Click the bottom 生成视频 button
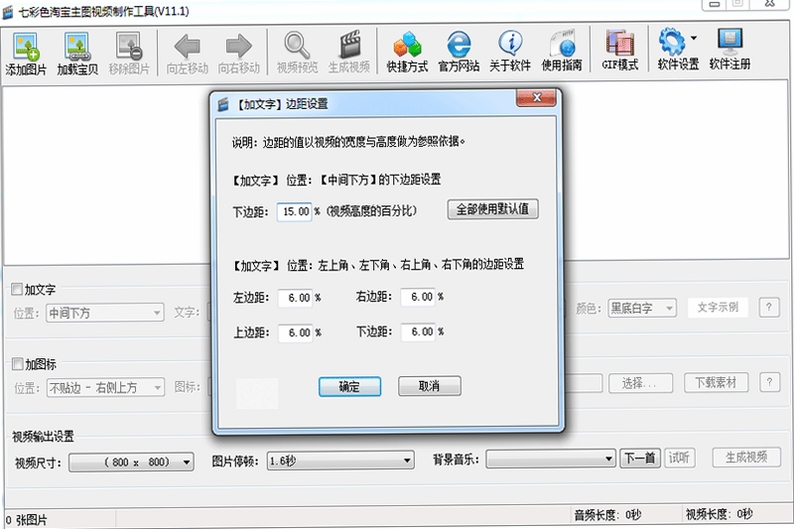 (746, 457)
